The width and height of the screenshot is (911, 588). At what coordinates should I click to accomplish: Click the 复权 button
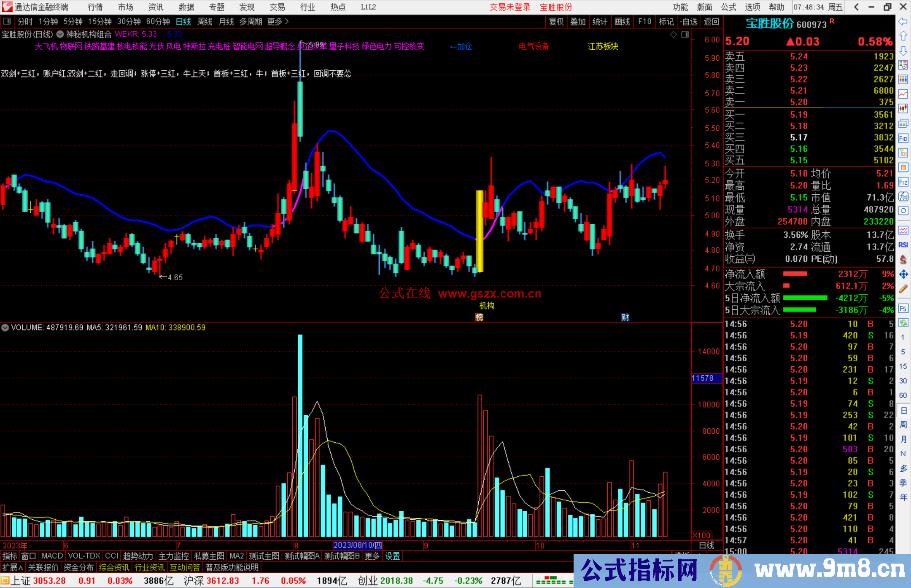(556, 21)
